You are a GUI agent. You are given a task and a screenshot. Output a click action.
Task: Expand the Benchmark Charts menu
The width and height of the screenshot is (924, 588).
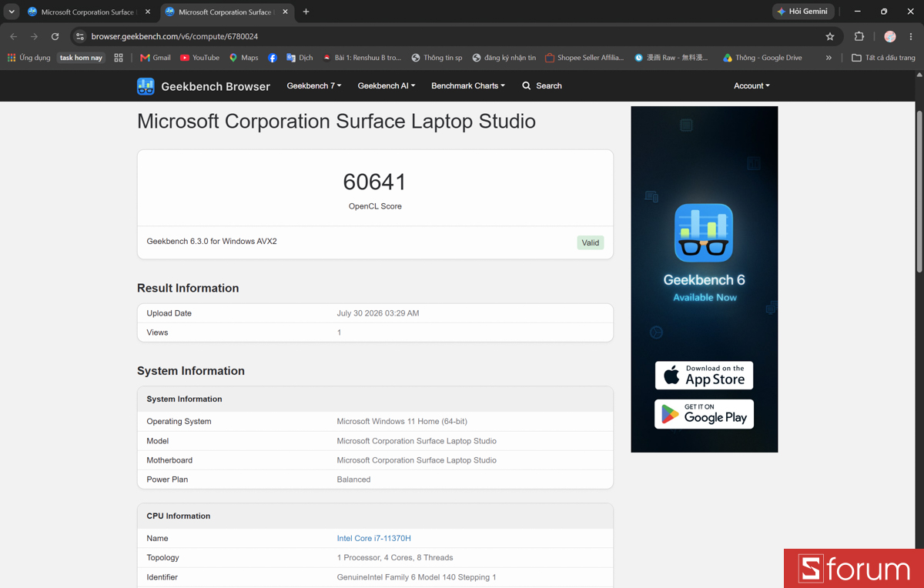click(x=468, y=85)
